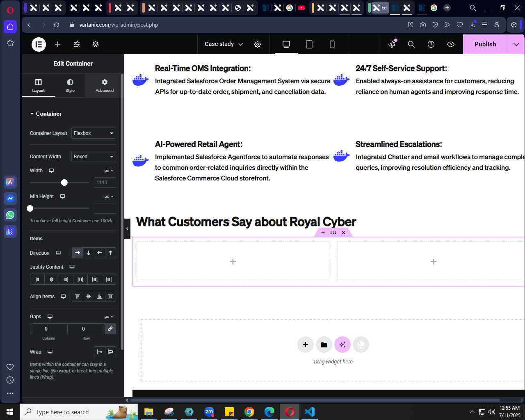Open Visual Studio Code from taskbar
Image resolution: width=525 pixels, height=420 pixels.
[310, 412]
